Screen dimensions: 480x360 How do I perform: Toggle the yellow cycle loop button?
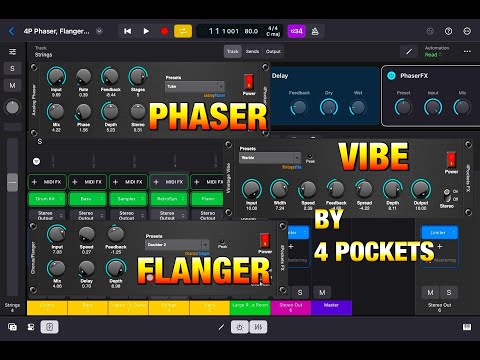click(x=183, y=31)
